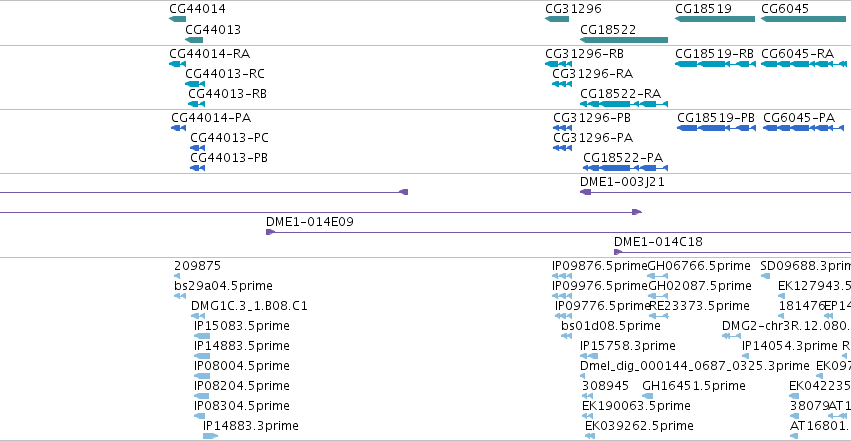The height and width of the screenshot is (441, 851).
Task: Open the CG18522-RA transcript feature
Action: click(x=624, y=104)
